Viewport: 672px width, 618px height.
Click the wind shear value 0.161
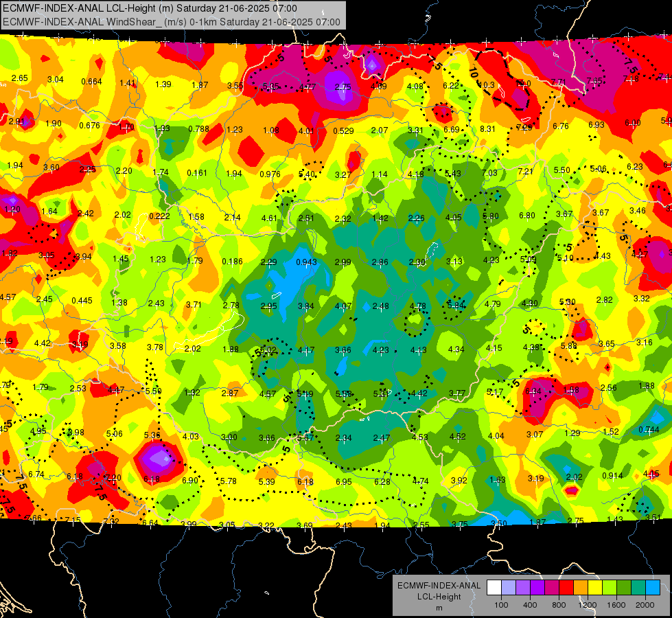point(197,173)
